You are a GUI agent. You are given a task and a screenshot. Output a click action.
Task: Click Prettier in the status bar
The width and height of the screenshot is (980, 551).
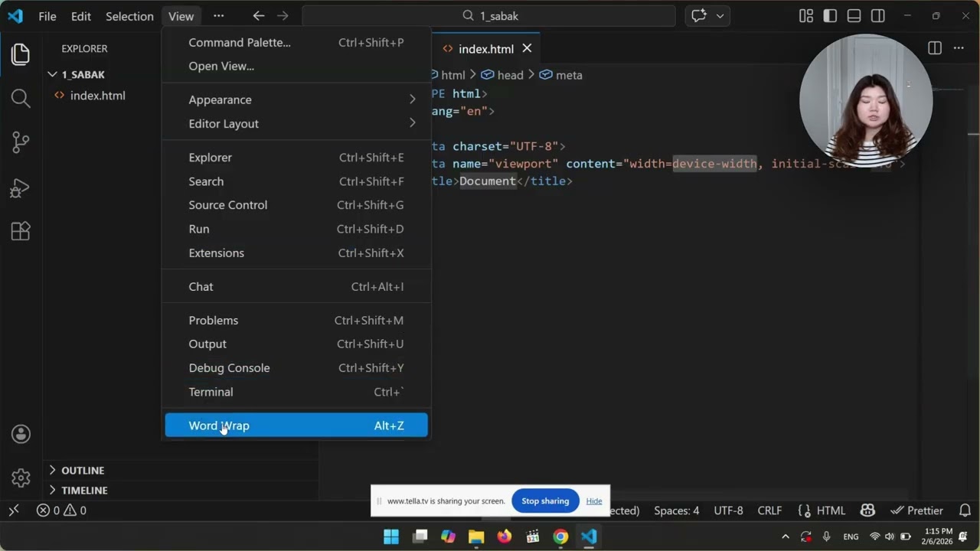point(917,510)
